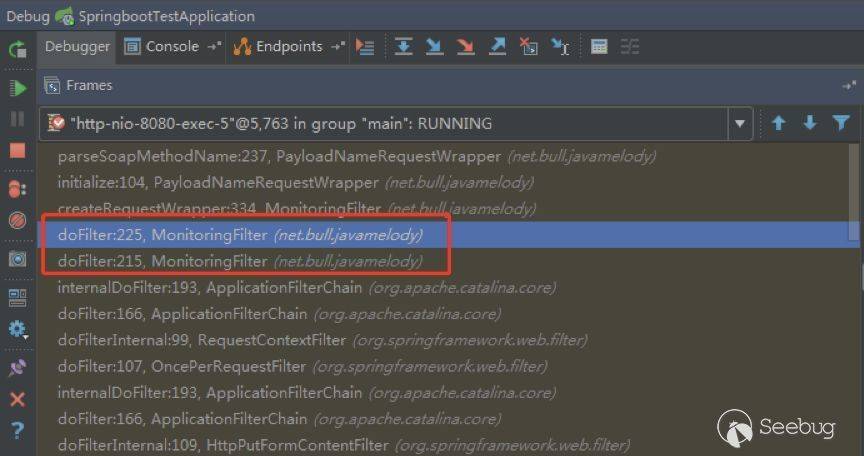Image resolution: width=864 pixels, height=456 pixels.
Task: Go to next frame down arrow
Action: coord(809,123)
